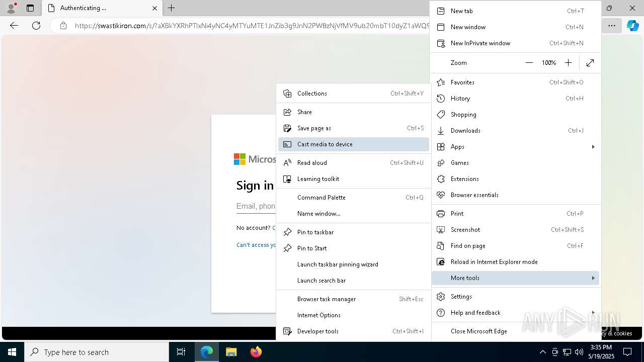
Task: Click the History clock icon
Action: [x=441, y=99]
